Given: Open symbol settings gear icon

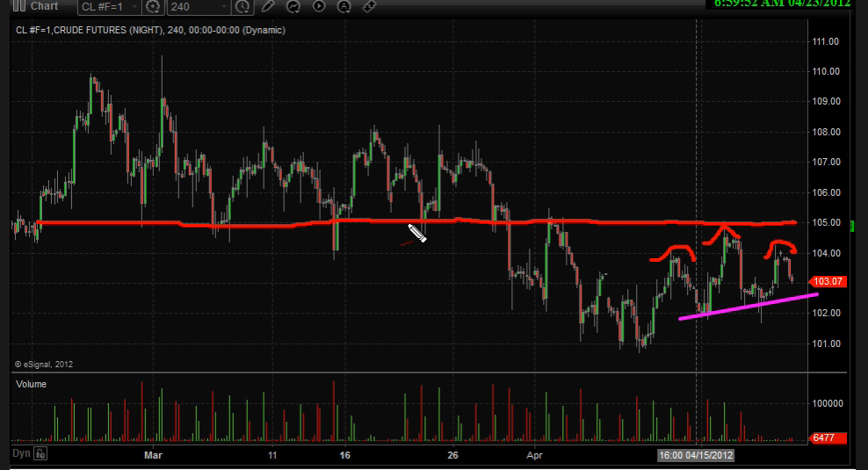Looking at the screenshot, I should coord(154,7).
